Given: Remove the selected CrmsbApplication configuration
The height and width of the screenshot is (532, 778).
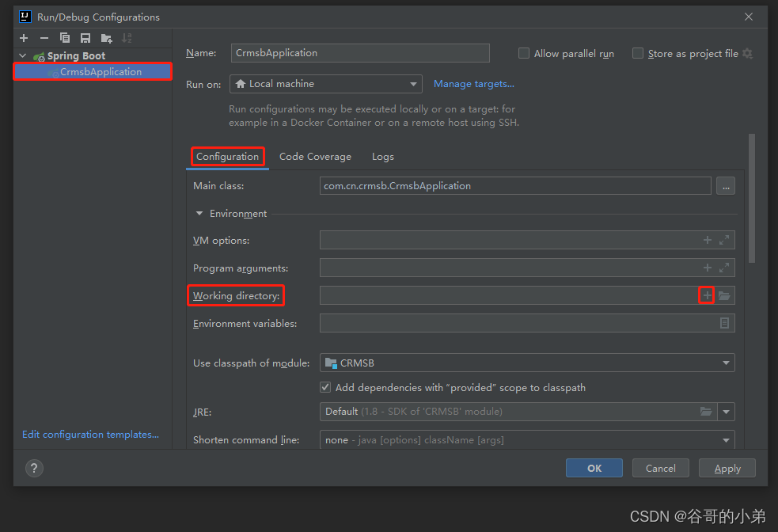Looking at the screenshot, I should point(44,37).
